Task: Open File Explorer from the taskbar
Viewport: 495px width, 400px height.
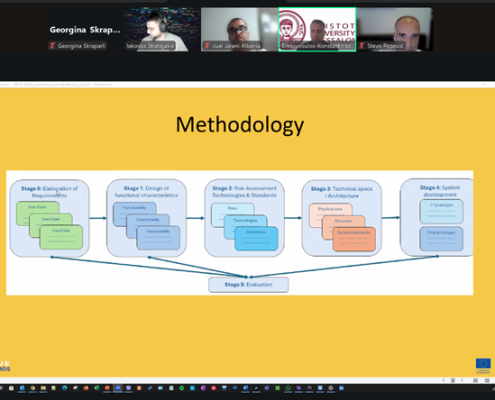Action: (x=43, y=388)
